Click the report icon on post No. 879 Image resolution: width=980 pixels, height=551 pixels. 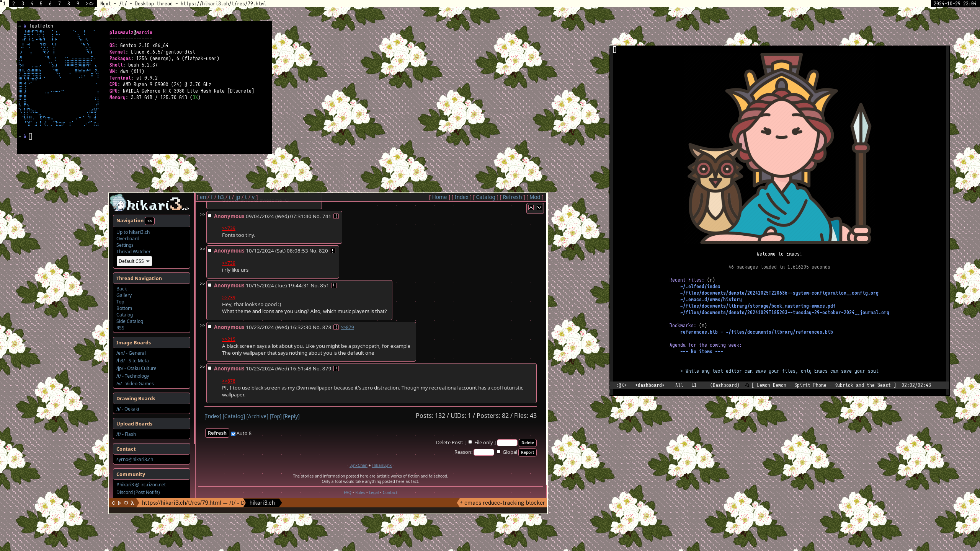[336, 368]
